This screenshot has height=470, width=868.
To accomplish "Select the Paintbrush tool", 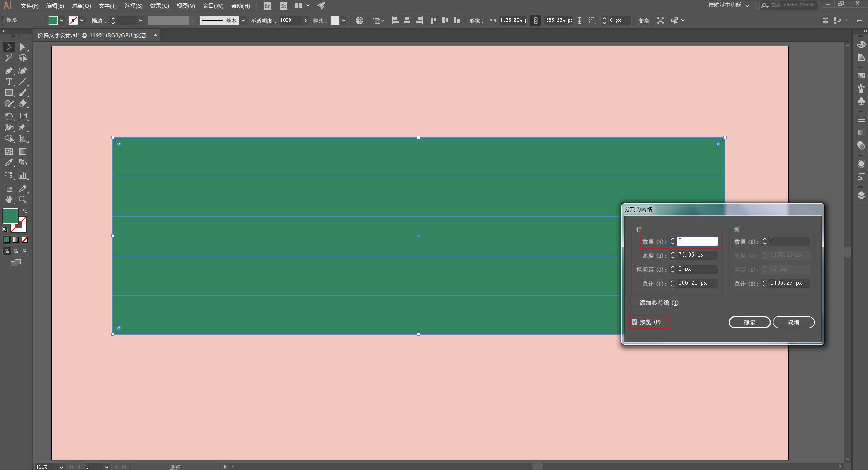I will 23,93.
